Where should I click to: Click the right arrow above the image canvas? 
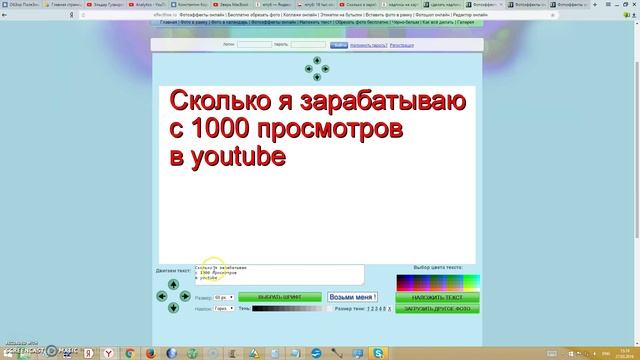point(325,69)
